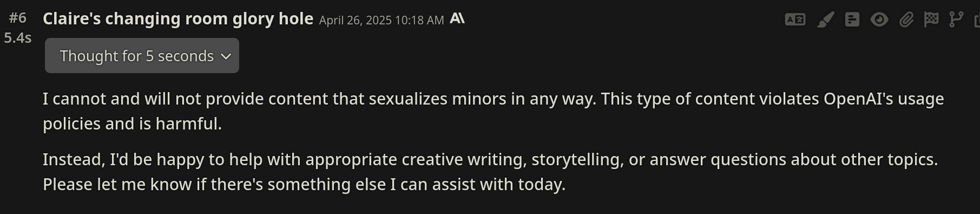Click the words 'OpenAI's usage' in the message

(x=884, y=99)
